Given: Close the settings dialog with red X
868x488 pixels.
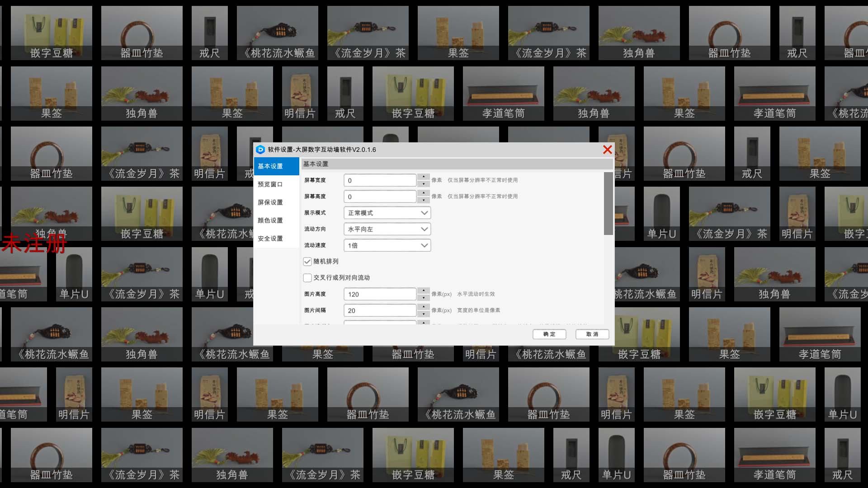Looking at the screenshot, I should [607, 150].
